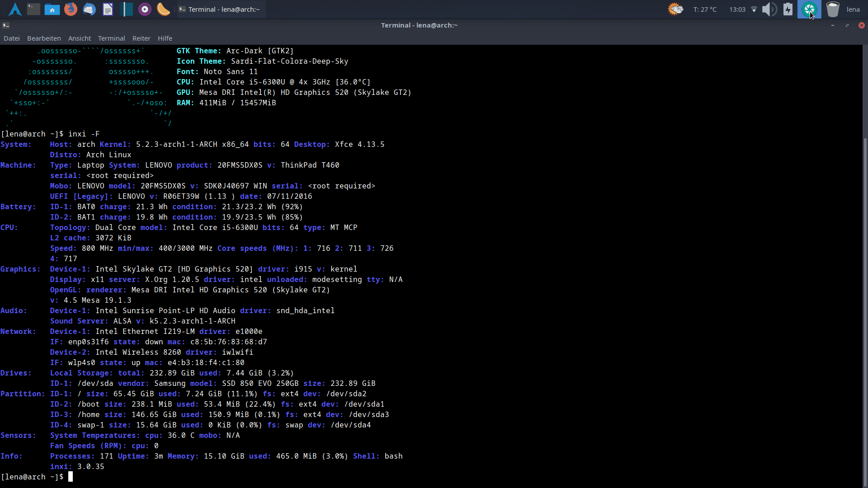Viewport: 868px width, 488px height.
Task: Open the Reiter menu
Action: coord(141,38)
